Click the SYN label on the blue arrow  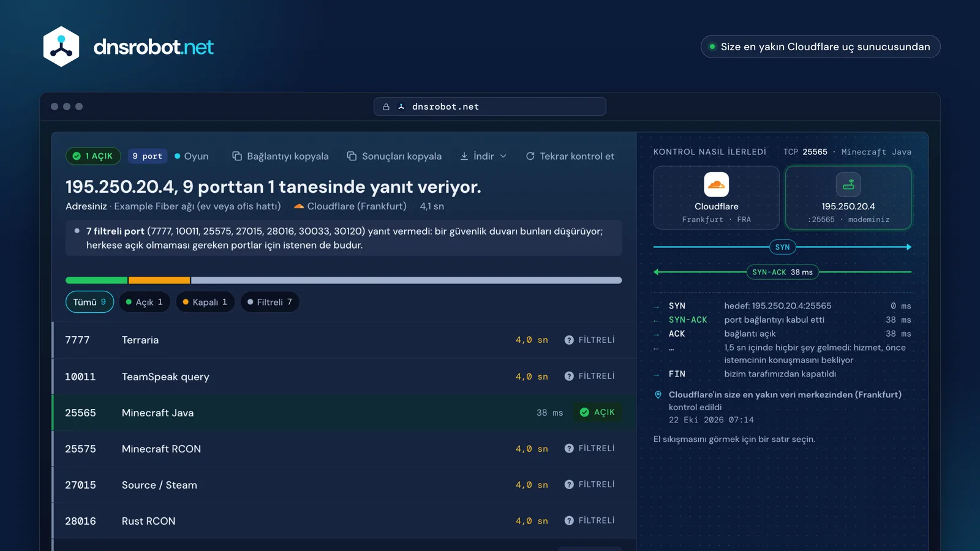point(782,247)
